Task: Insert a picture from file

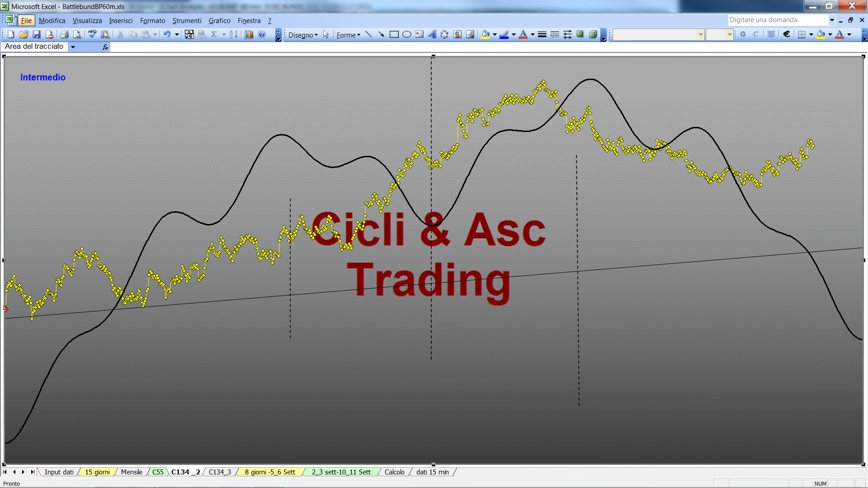Action: pyautogui.click(x=470, y=34)
